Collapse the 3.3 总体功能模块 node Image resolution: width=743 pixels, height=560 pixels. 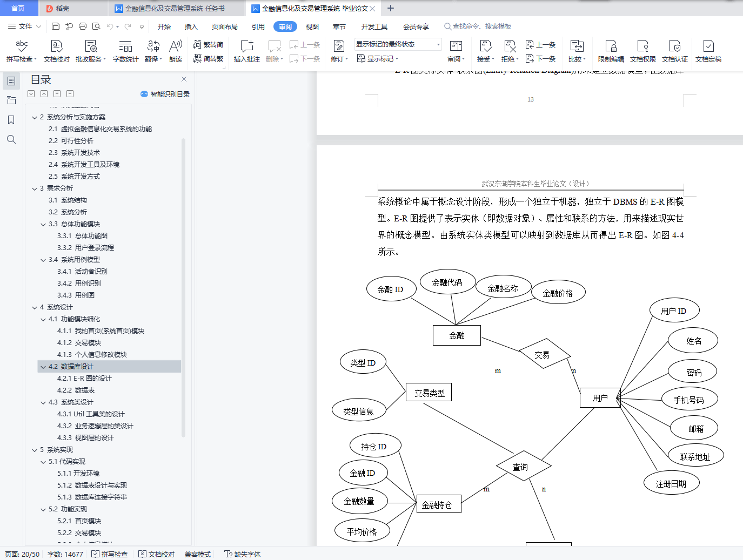point(43,224)
